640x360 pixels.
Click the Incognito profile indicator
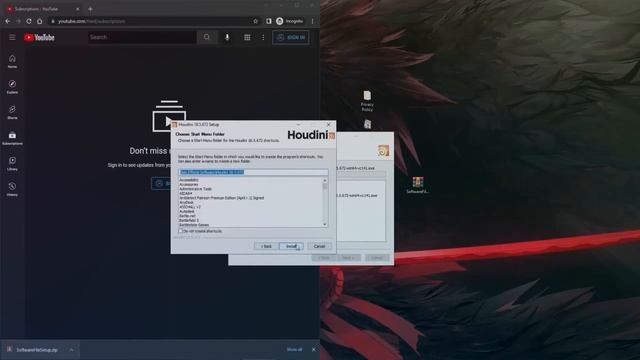tap(289, 21)
